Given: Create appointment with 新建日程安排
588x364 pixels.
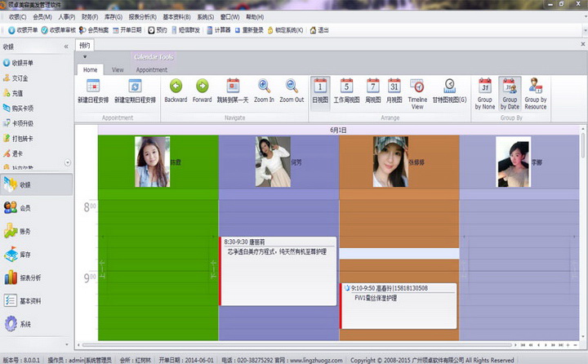Looking at the screenshot, I should click(93, 91).
